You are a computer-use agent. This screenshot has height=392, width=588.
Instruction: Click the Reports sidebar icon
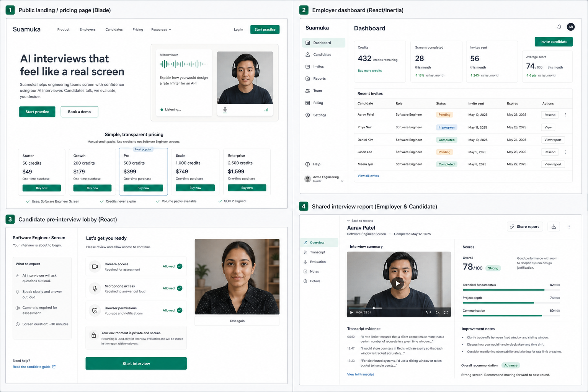pyautogui.click(x=307, y=78)
